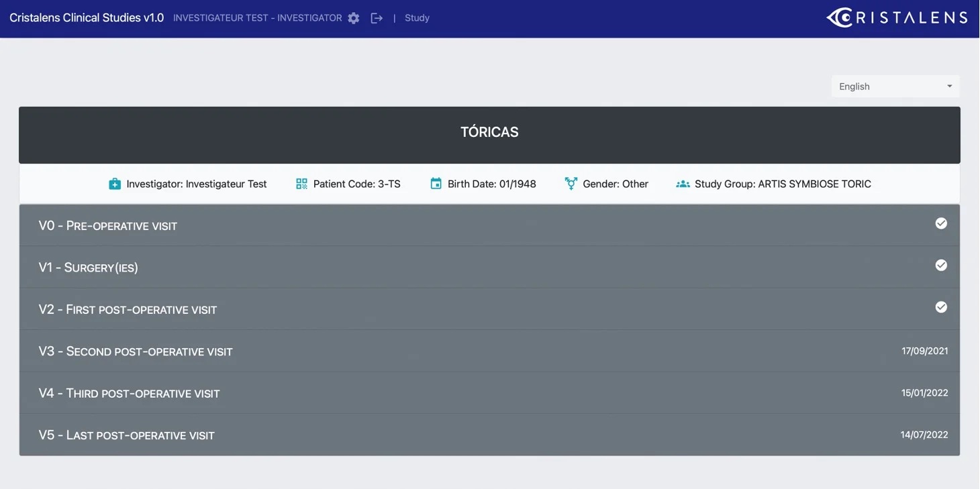
Task: Click the V2 First post-operative checkmark
Action: pos(941,307)
